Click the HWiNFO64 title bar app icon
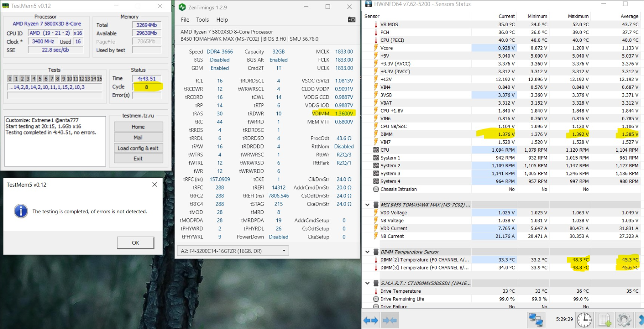 pos(368,4)
